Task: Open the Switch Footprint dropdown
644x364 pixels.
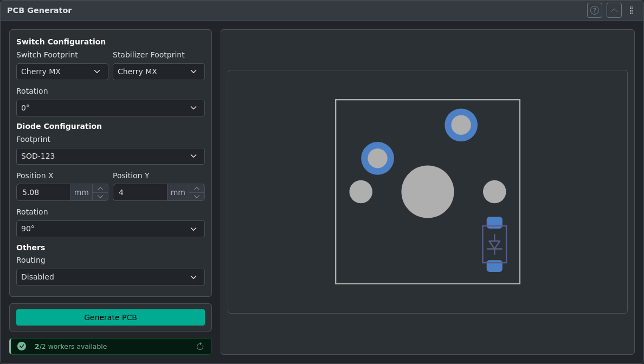Action: [62, 71]
